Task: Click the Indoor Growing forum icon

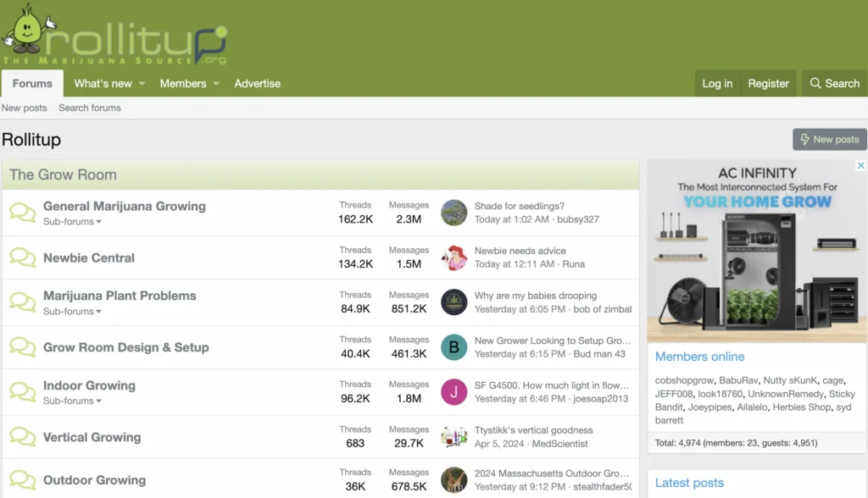Action: pyautogui.click(x=22, y=390)
